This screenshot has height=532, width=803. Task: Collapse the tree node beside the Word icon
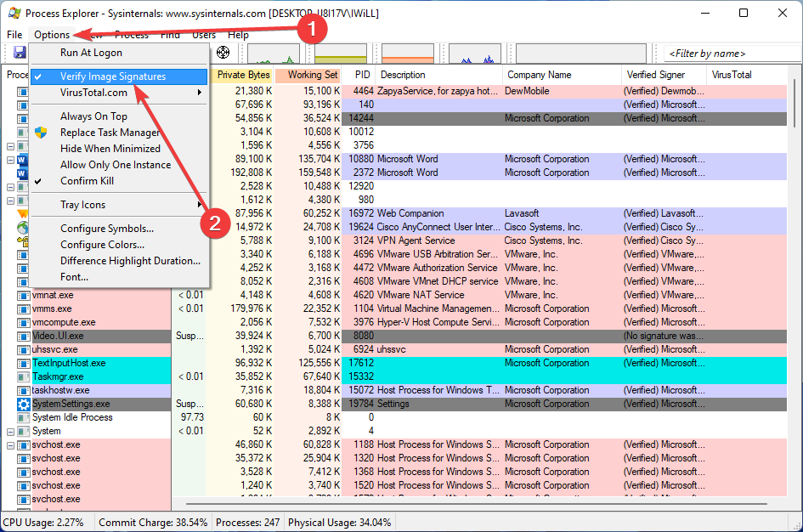(x=10, y=160)
